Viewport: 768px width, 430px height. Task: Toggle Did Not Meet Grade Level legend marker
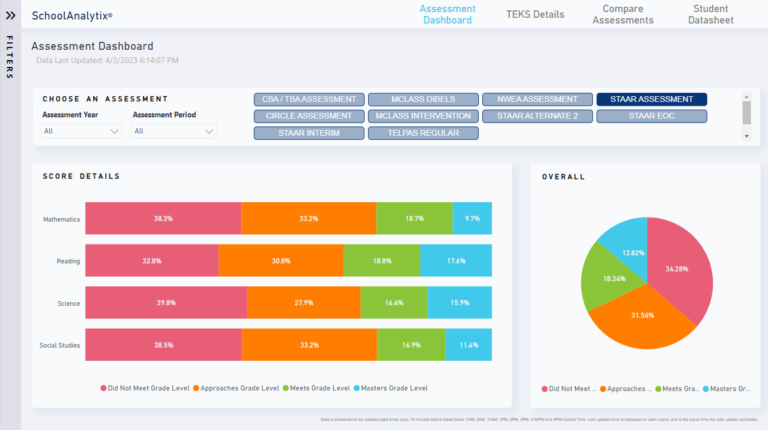tap(103, 388)
